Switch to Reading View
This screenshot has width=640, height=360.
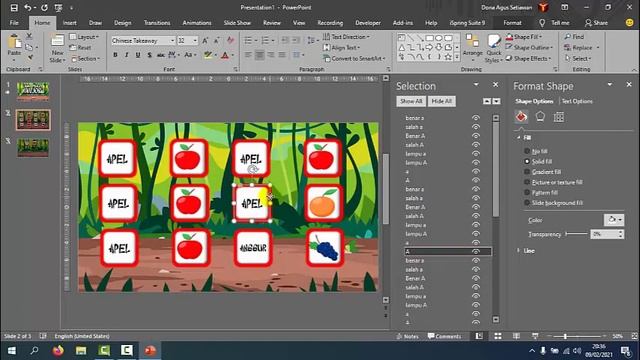click(x=516, y=336)
